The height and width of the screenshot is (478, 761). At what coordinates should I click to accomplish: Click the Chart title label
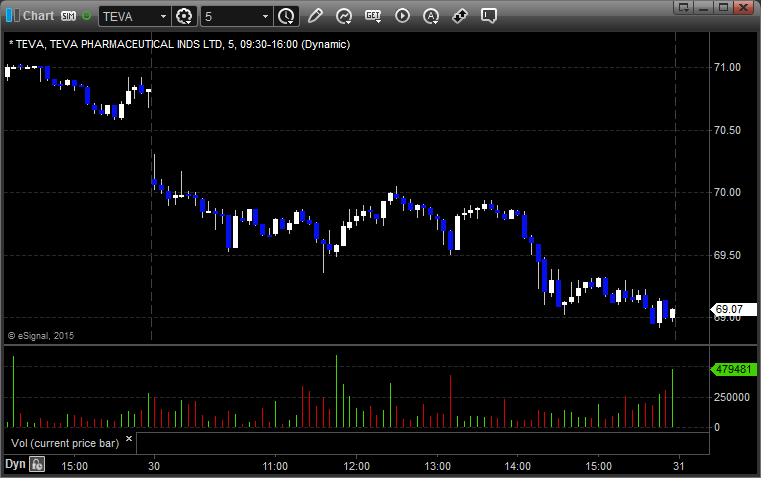point(38,16)
